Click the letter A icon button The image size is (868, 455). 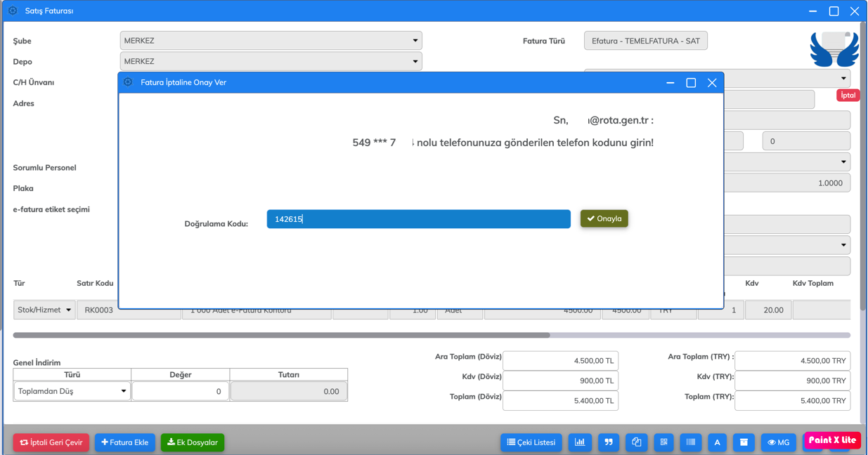point(717,442)
